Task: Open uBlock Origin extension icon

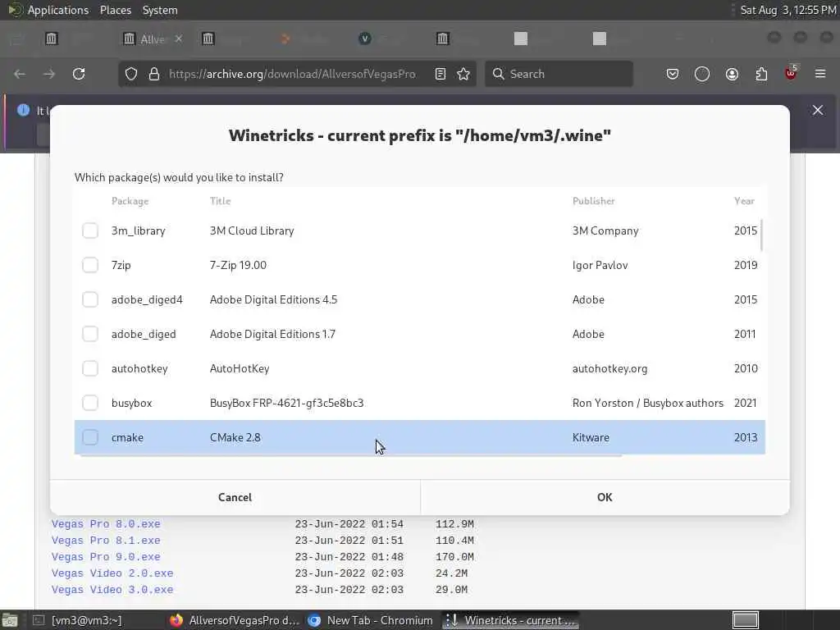Action: (791, 73)
